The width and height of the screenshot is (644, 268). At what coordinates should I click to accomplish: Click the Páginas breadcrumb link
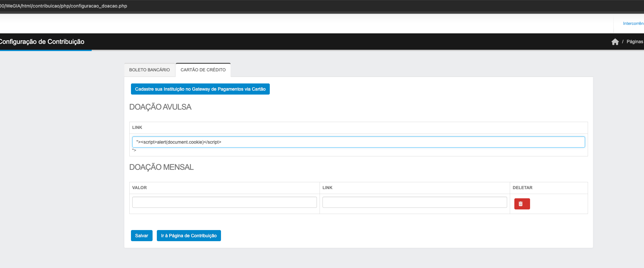pos(635,42)
